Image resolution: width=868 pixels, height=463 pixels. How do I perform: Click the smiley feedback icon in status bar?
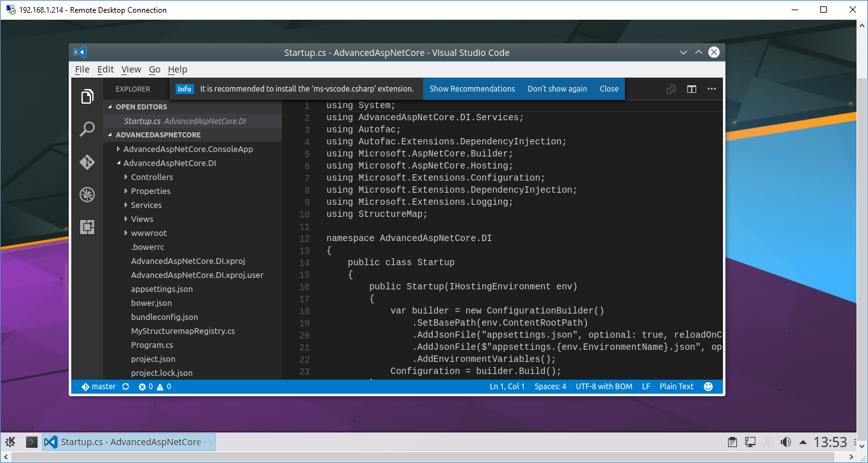point(708,386)
